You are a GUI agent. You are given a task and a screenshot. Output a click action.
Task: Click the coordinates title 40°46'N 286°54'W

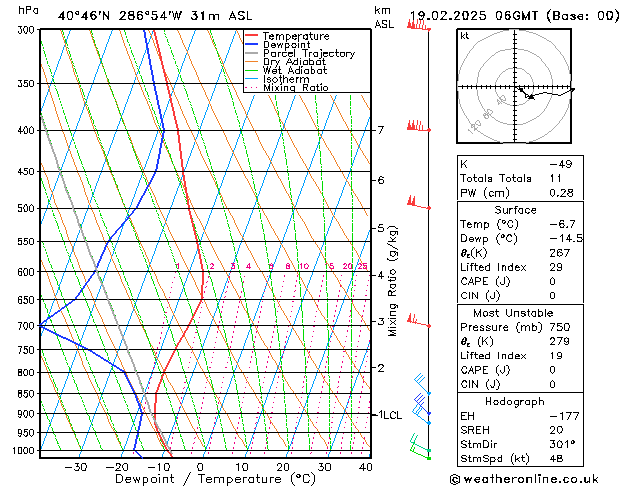(120, 16)
